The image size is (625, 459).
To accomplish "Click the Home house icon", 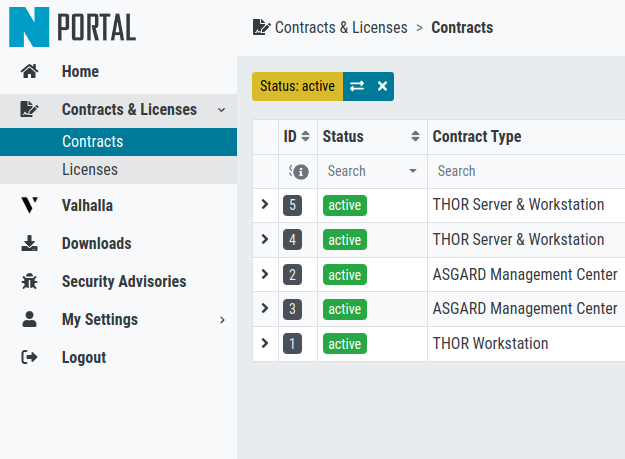I will [29, 72].
